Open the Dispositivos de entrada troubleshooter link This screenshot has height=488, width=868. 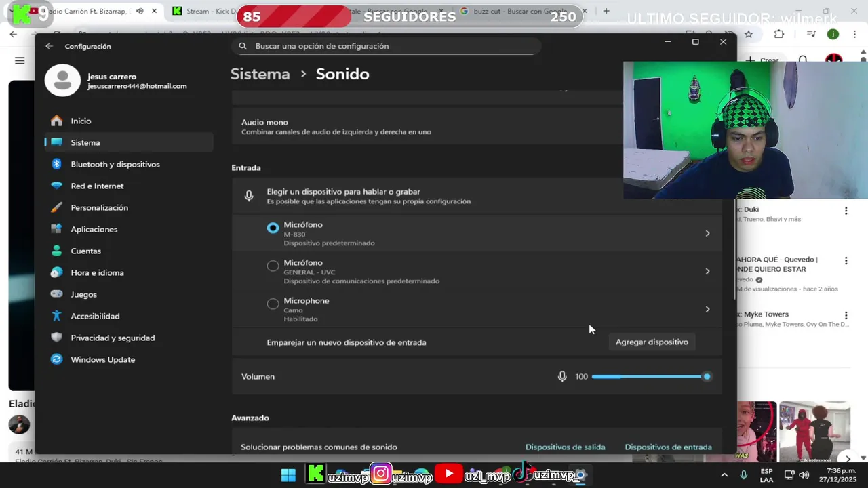point(668,447)
